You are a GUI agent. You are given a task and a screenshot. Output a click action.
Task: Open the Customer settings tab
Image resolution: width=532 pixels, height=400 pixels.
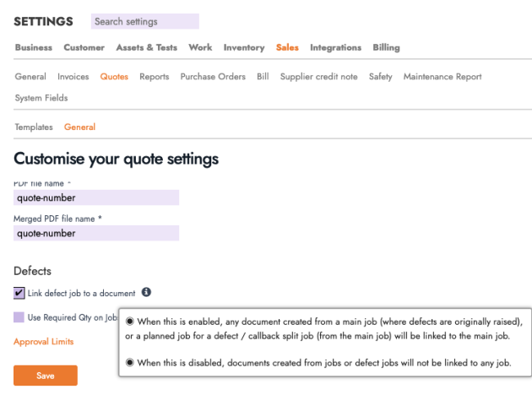(x=84, y=47)
